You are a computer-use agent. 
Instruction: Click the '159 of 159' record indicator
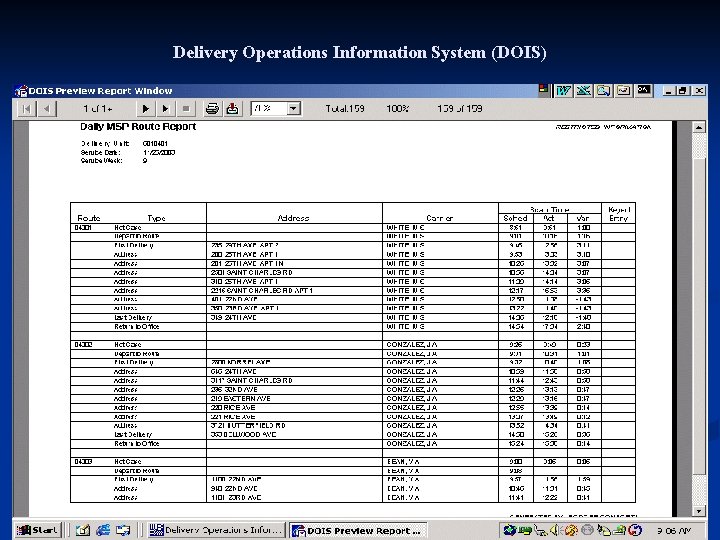click(x=459, y=109)
